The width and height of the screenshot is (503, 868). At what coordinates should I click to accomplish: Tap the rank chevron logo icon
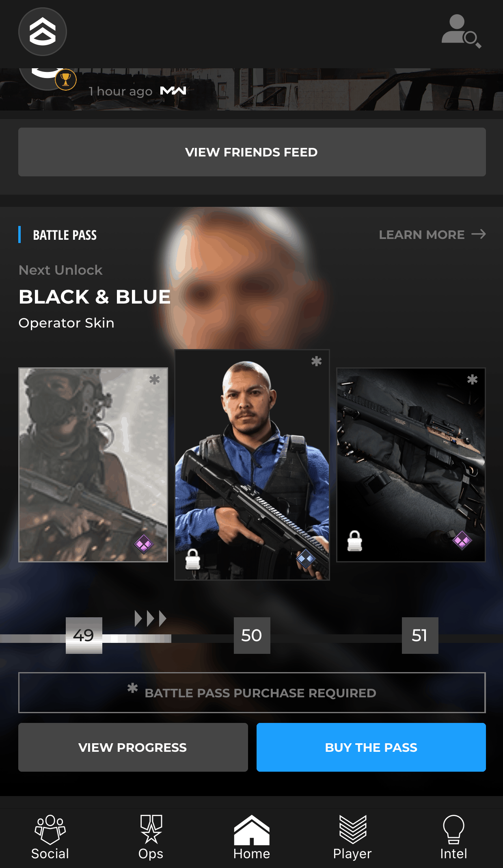[43, 32]
